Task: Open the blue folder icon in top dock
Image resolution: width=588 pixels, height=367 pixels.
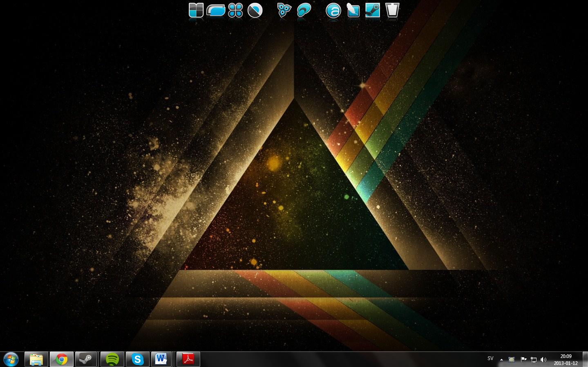Action: click(x=216, y=10)
